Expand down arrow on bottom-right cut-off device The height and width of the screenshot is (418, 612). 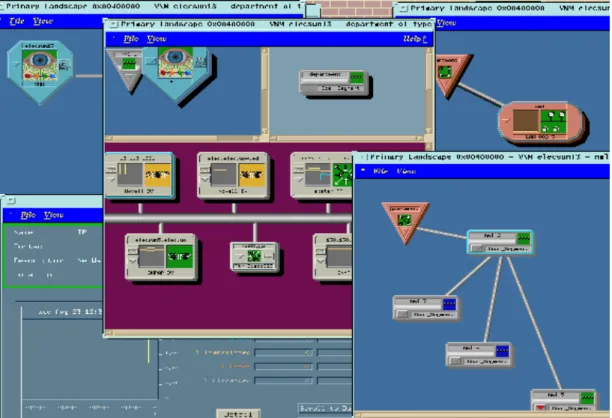click(320, 261)
